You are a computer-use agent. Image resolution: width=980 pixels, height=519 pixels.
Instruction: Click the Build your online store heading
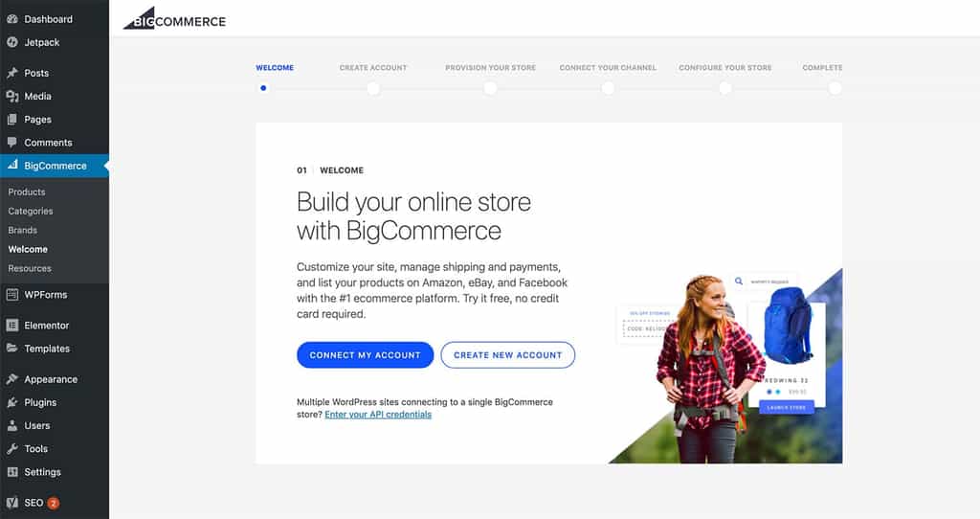click(x=413, y=216)
